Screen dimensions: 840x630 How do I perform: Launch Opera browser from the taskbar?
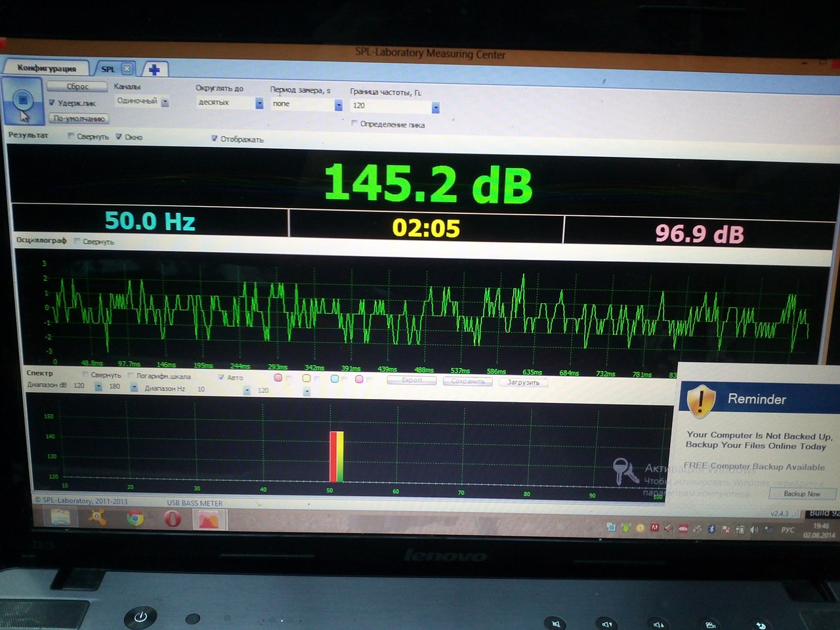point(172,519)
